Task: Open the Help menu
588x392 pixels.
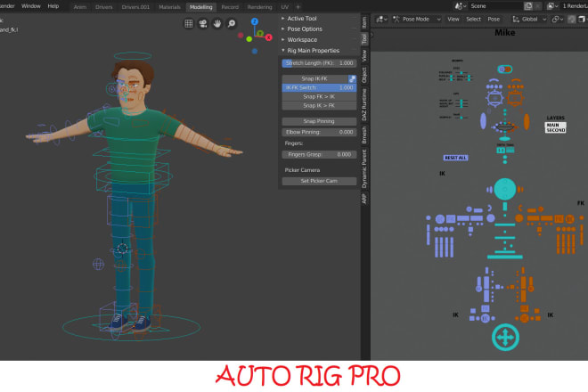Action: click(x=53, y=6)
